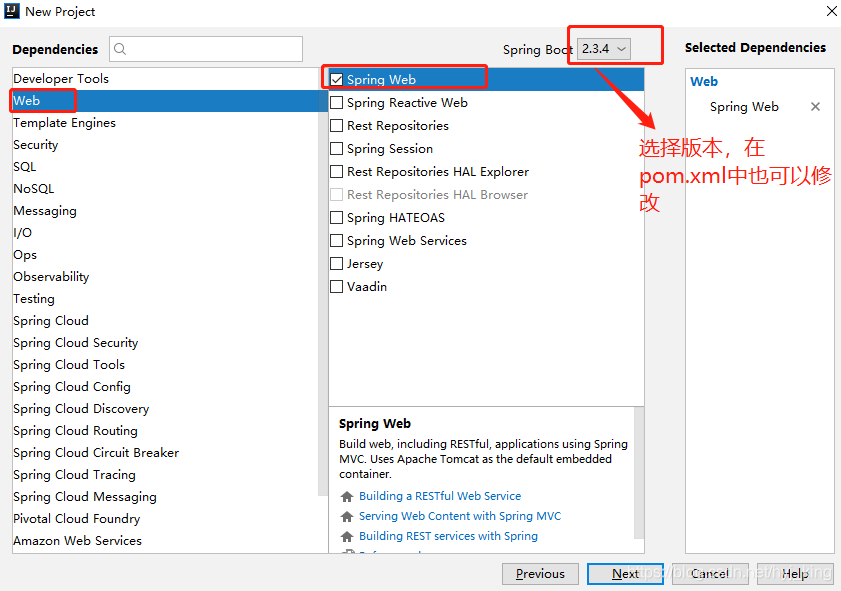841x591 pixels.
Task: Choose the SQL category
Action: click(x=166, y=167)
